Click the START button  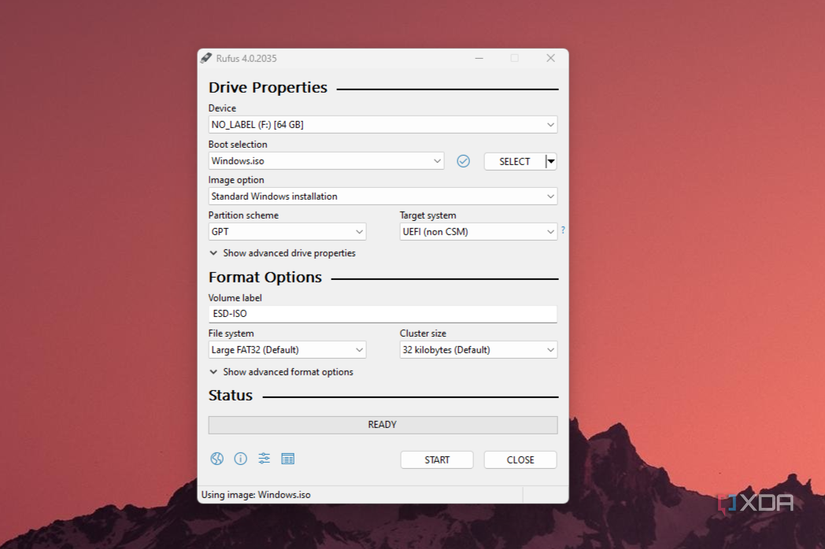(x=437, y=460)
